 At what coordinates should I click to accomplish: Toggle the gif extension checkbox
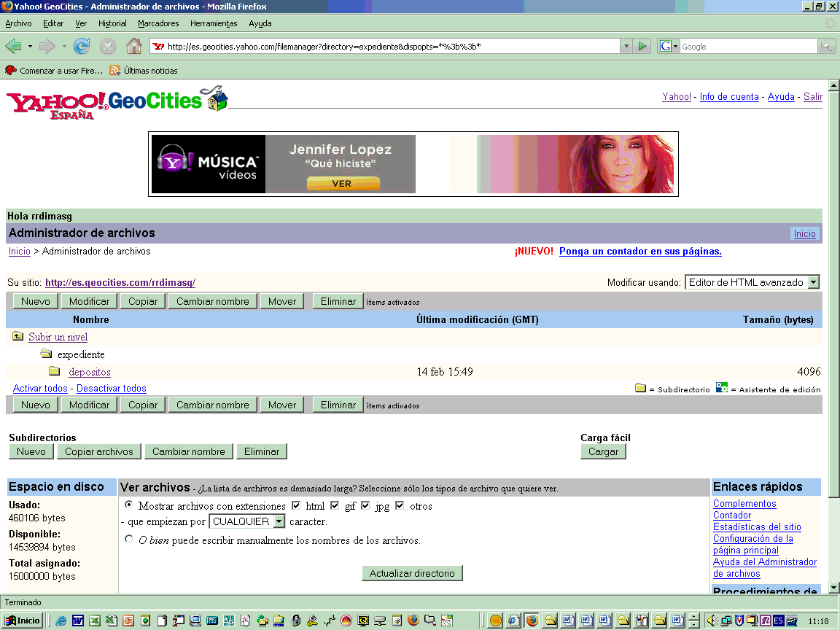(335, 505)
